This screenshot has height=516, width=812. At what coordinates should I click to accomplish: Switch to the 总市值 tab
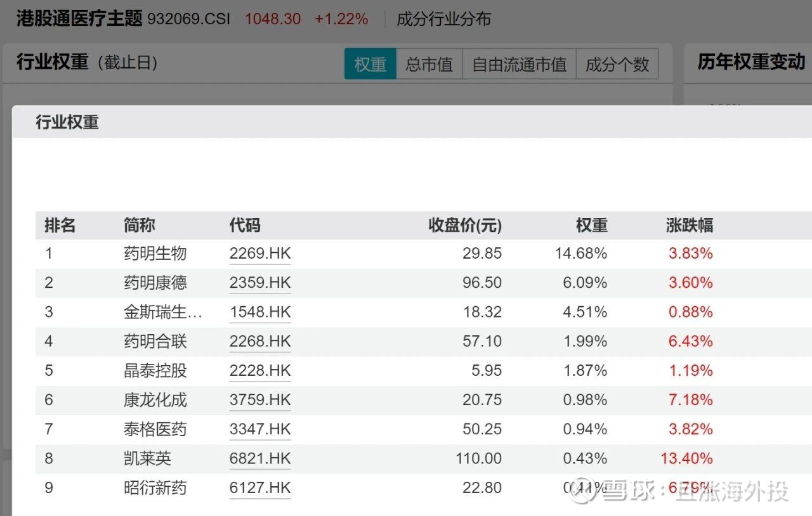pyautogui.click(x=429, y=64)
